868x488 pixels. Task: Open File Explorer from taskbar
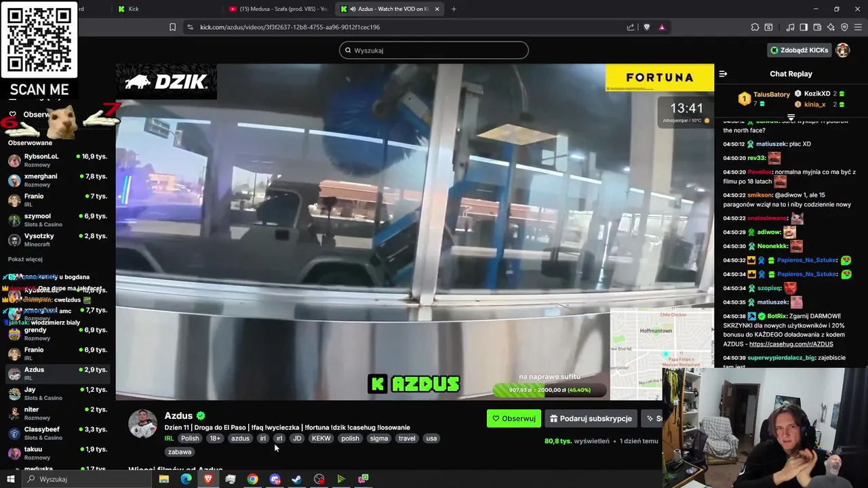click(163, 479)
